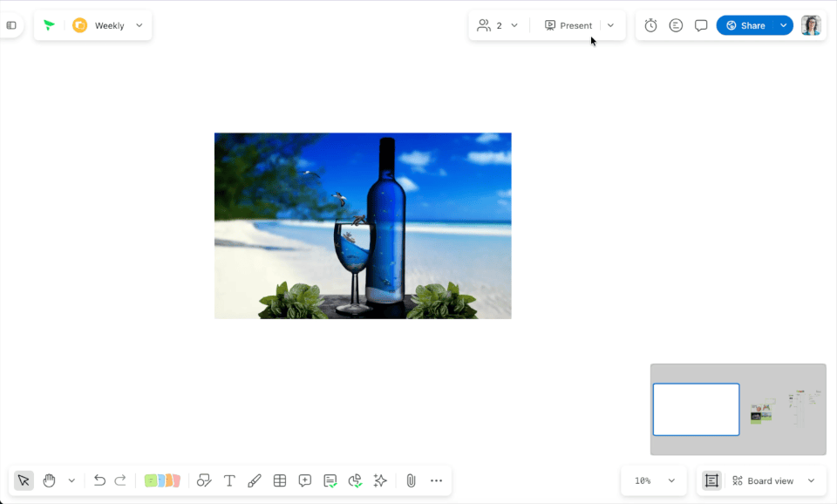The width and height of the screenshot is (837, 504).
Task: Open the Weekly board name dropdown
Action: [139, 25]
